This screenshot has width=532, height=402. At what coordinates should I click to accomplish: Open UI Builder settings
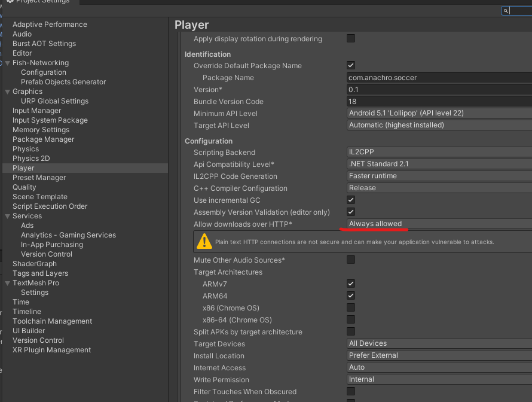[x=29, y=331]
